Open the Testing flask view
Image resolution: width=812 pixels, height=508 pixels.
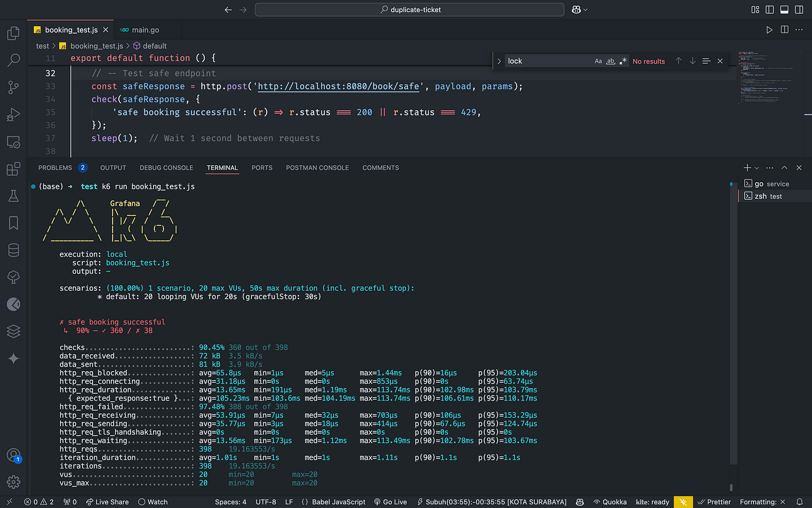coord(13,196)
